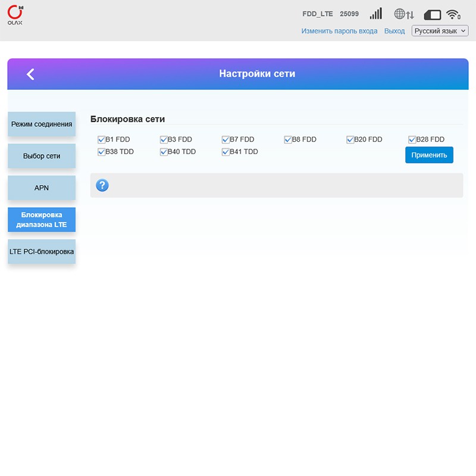Go back using the left arrow
Image resolution: width=476 pixels, height=476 pixels.
pyautogui.click(x=30, y=74)
